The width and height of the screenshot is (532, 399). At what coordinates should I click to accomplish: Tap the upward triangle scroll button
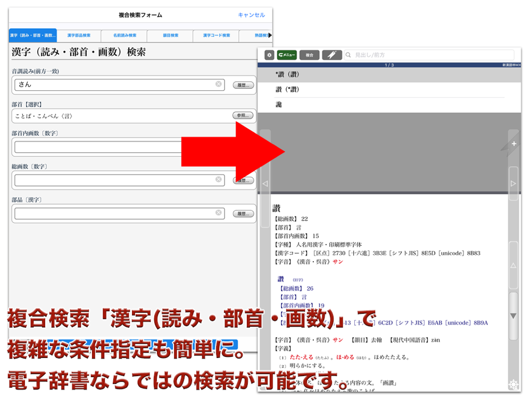coord(513,265)
